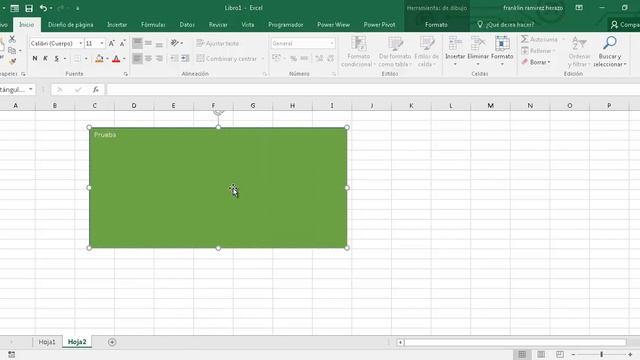Toggle italic formatting (K)
Screen dimensions: 640x360
pyautogui.click(x=45, y=59)
